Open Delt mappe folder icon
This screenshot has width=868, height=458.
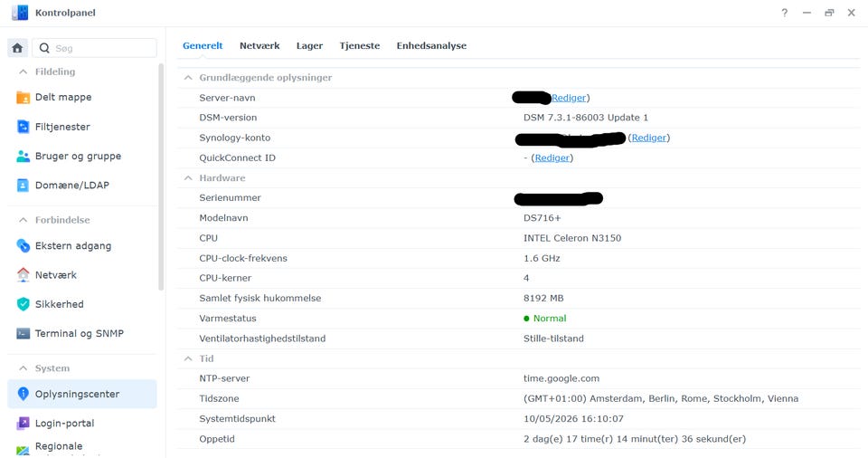pyautogui.click(x=23, y=98)
